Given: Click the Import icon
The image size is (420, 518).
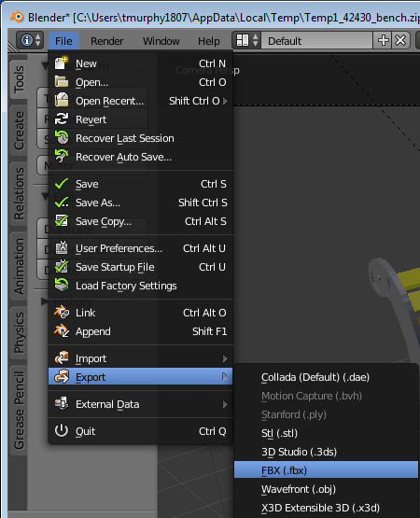Looking at the screenshot, I should [61, 358].
